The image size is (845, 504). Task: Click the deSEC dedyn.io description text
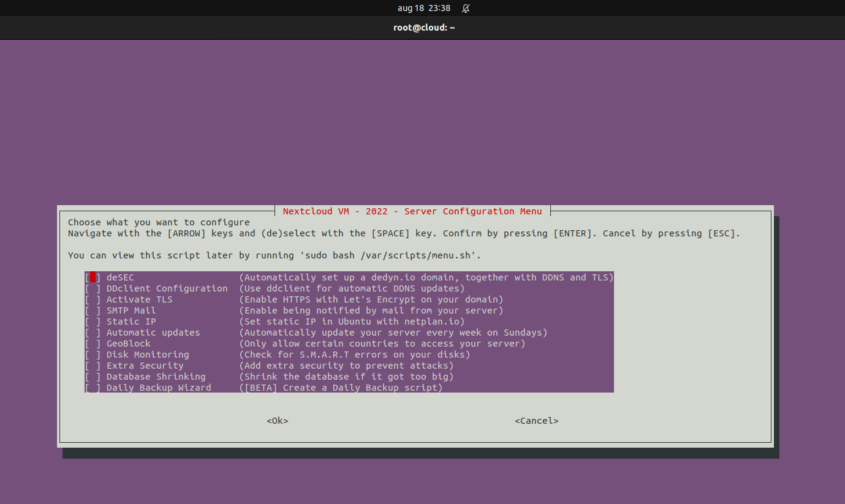429,277
